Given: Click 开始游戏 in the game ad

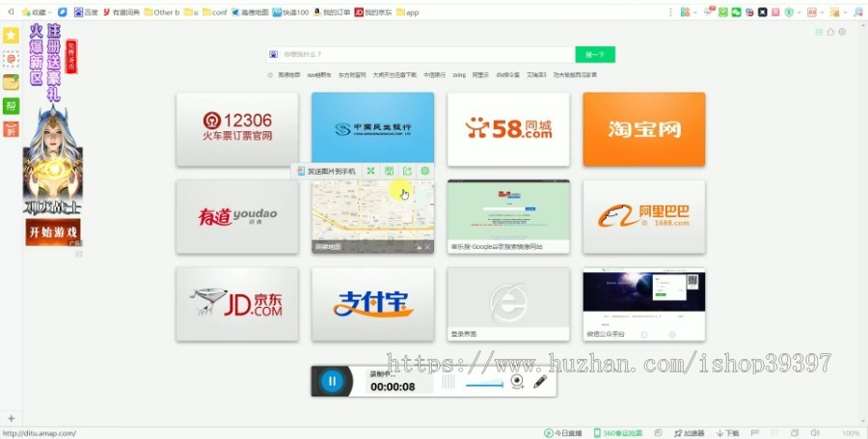Looking at the screenshot, I should point(53,231).
